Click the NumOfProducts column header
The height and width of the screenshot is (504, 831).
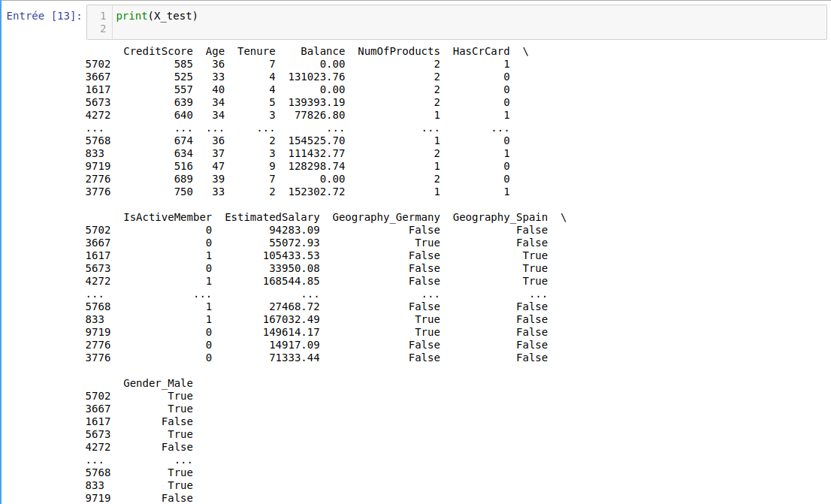point(398,51)
